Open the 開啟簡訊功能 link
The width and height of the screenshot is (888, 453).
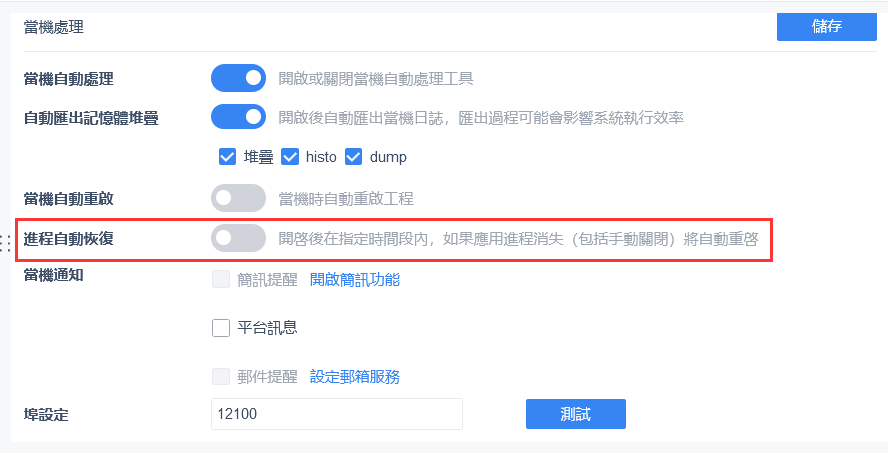point(355,279)
